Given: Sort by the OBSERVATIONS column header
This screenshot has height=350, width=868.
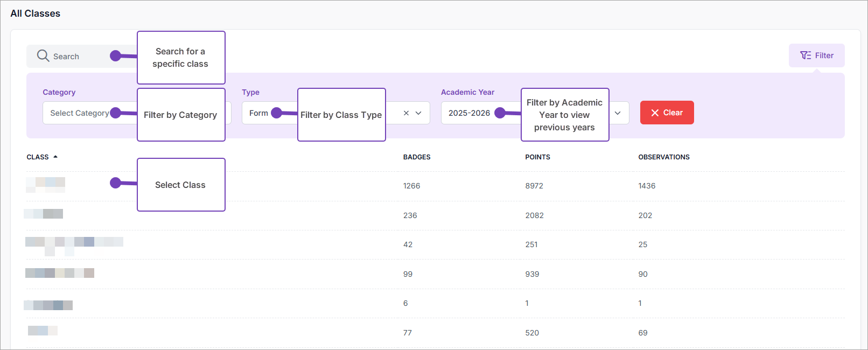Looking at the screenshot, I should click(x=663, y=157).
